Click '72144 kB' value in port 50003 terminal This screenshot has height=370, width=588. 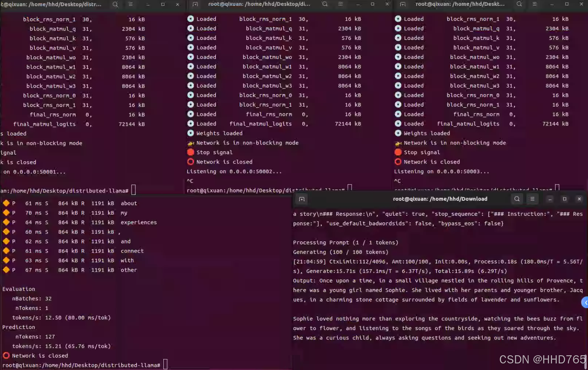click(x=555, y=124)
